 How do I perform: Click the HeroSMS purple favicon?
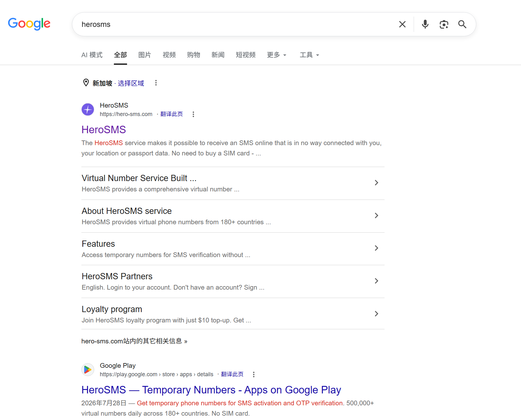point(88,109)
